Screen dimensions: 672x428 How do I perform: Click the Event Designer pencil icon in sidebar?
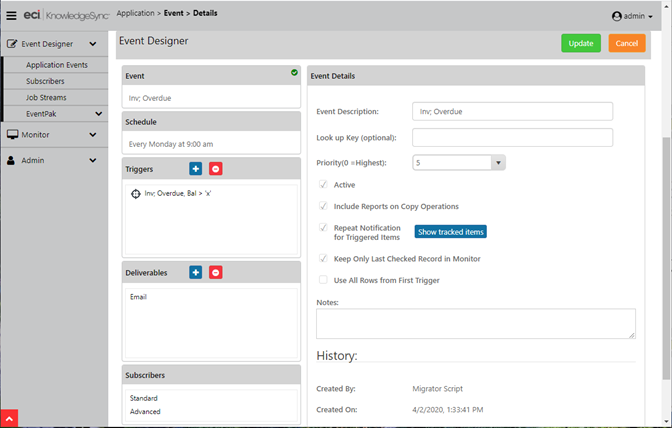tap(12, 44)
